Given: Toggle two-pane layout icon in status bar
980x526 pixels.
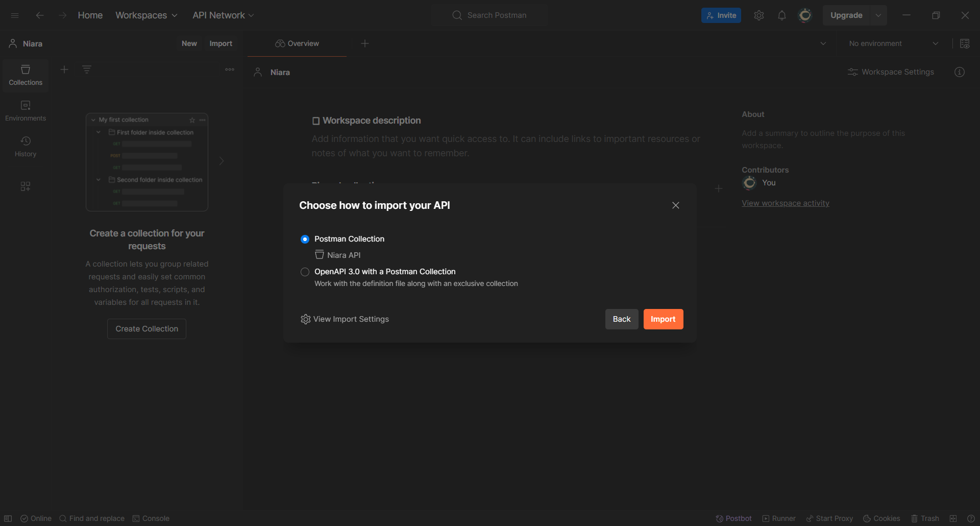Looking at the screenshot, I should pos(953,518).
